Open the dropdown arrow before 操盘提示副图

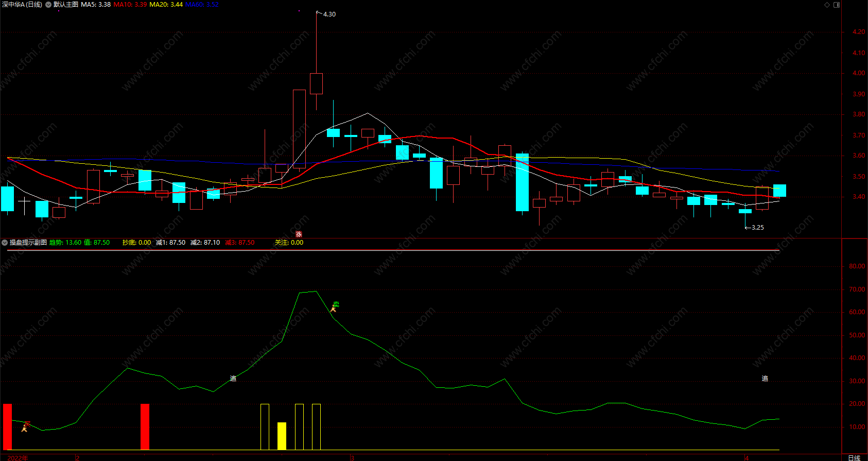(5, 242)
